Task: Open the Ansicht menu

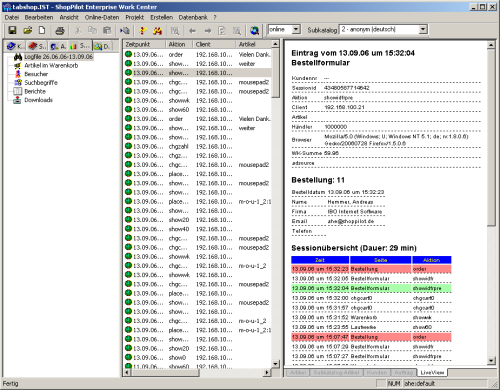Action: tap(69, 17)
